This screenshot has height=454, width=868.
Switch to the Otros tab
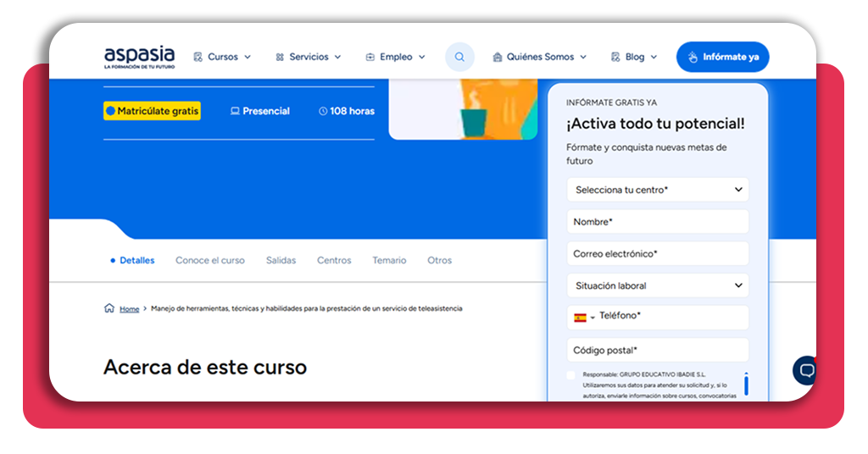point(440,260)
